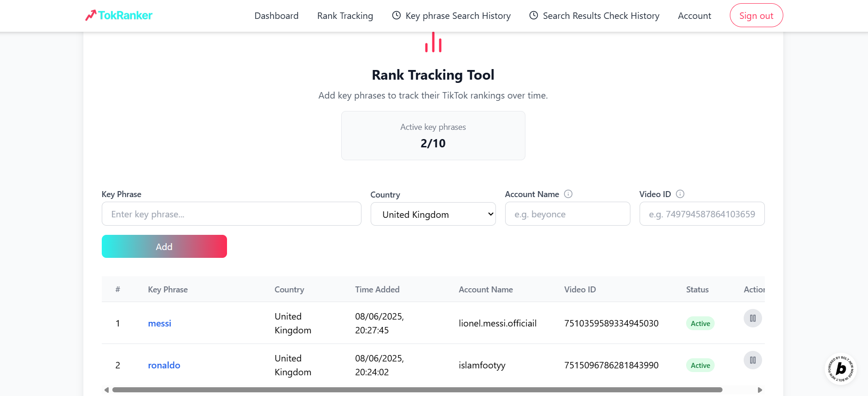Click the Video ID info icon

(680, 194)
